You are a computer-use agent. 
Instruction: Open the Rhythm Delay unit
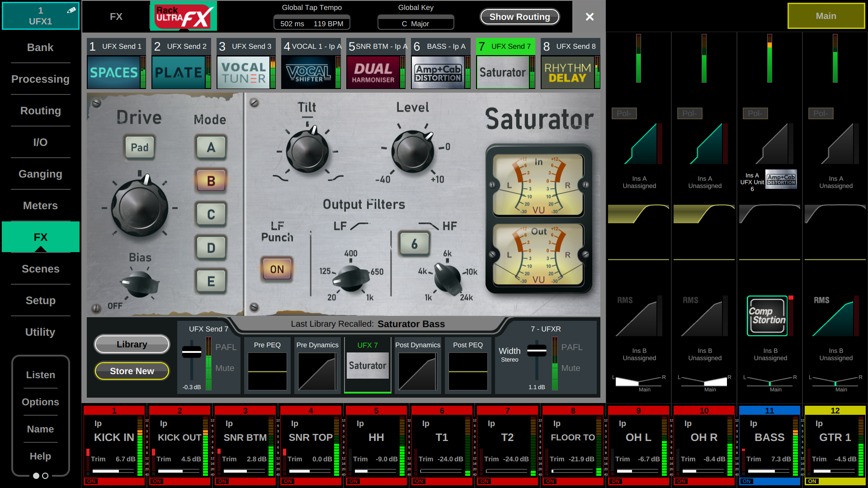(x=567, y=72)
